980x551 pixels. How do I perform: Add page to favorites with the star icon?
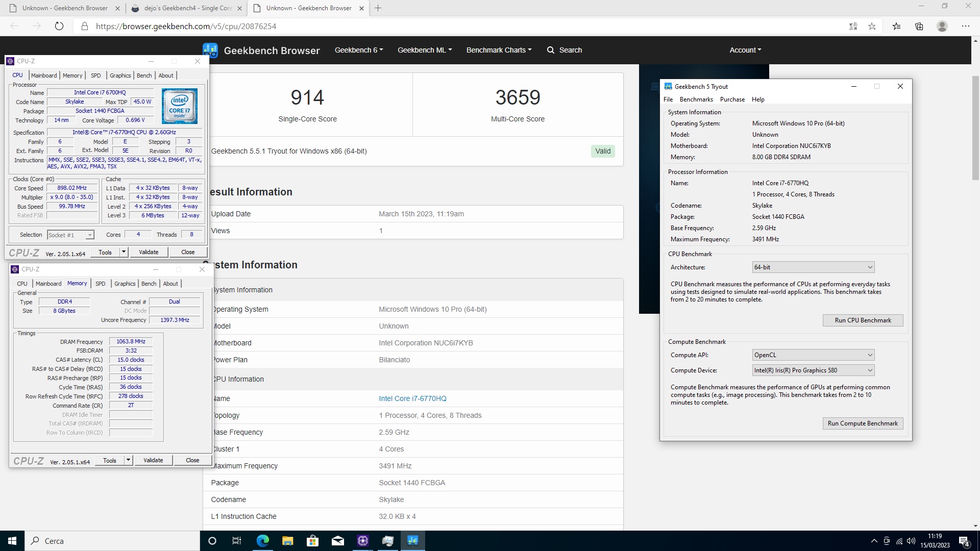point(872,26)
